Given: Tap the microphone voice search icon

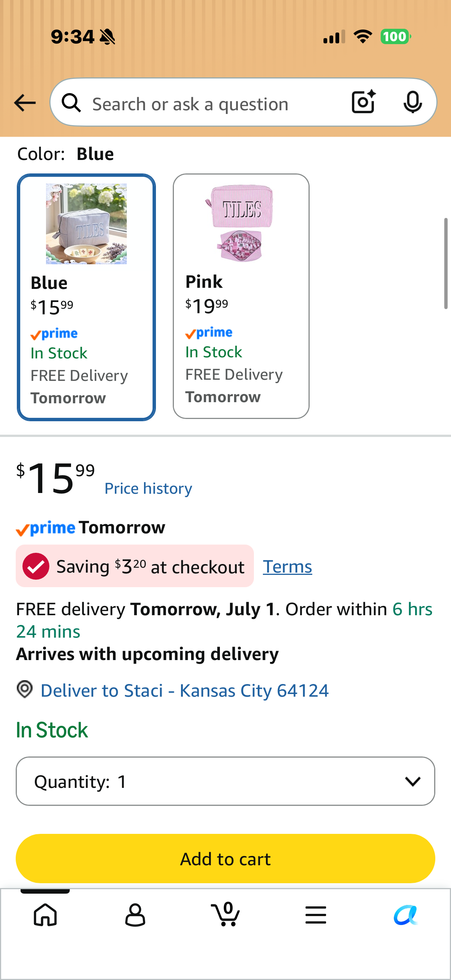Looking at the screenshot, I should pyautogui.click(x=412, y=102).
